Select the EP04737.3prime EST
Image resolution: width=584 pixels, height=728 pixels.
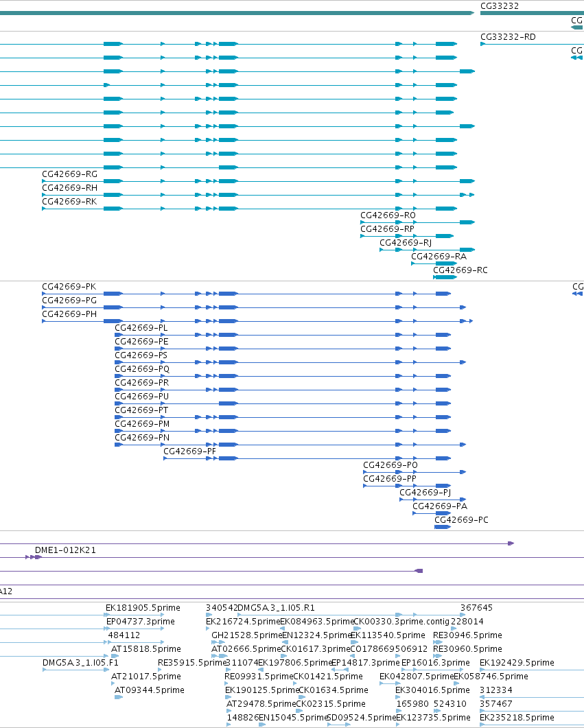tap(141, 621)
